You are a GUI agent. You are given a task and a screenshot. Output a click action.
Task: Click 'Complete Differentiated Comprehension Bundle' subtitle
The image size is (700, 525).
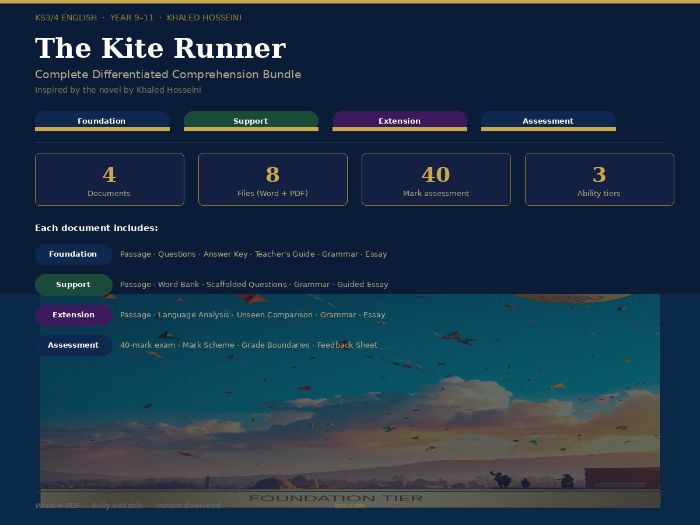pyautogui.click(x=168, y=74)
